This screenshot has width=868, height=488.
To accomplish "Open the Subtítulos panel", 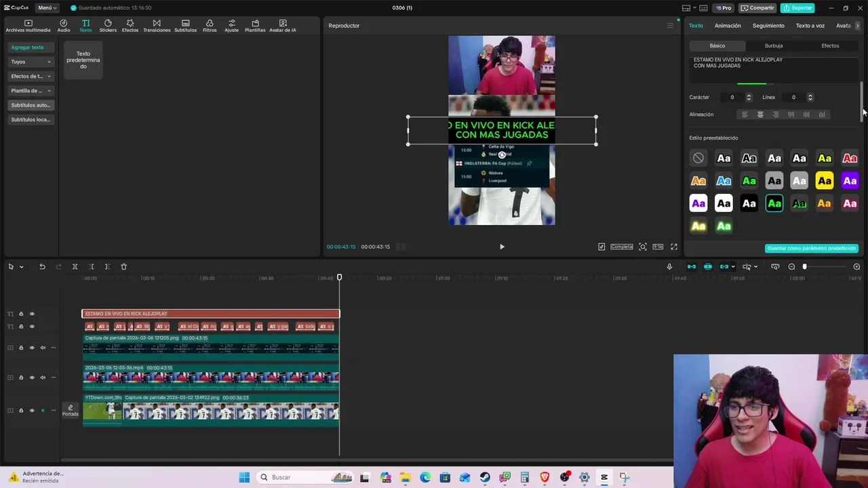I will 185,26.
